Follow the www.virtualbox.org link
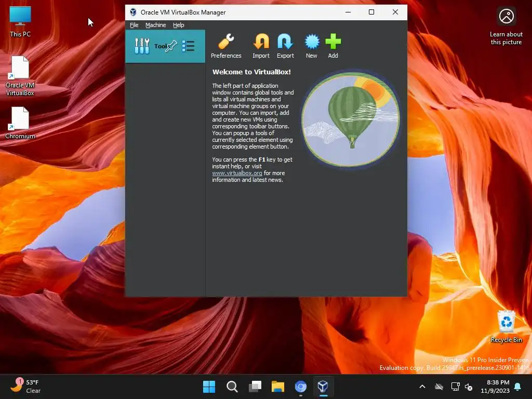 (x=237, y=173)
